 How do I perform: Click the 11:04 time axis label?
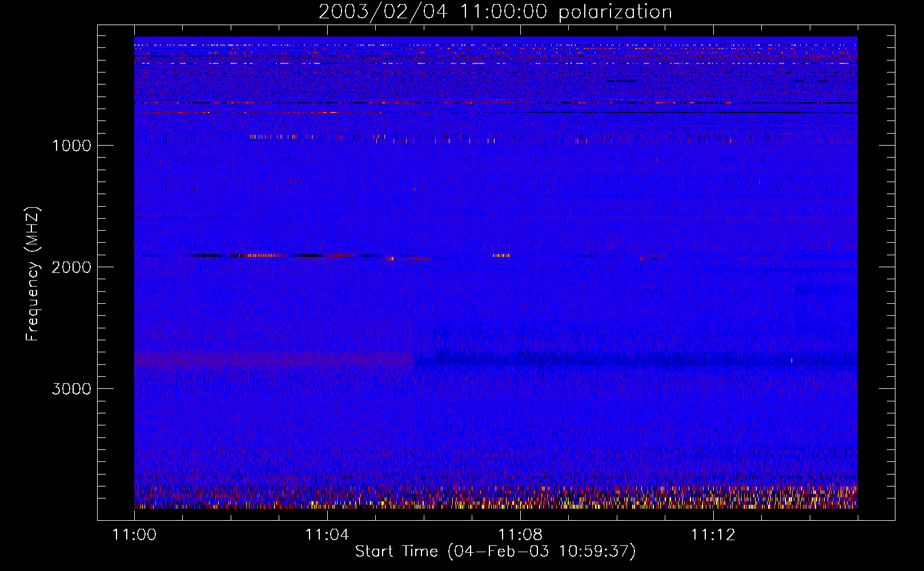(327, 535)
